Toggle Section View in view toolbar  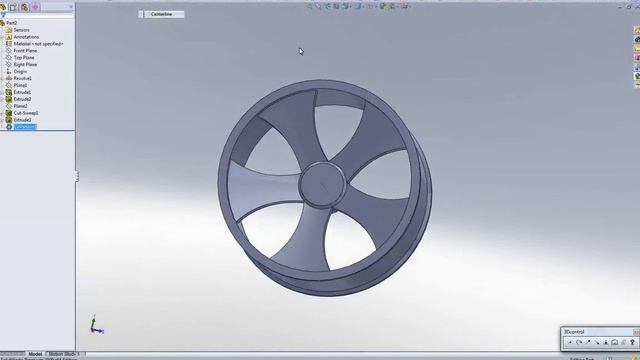click(x=336, y=7)
